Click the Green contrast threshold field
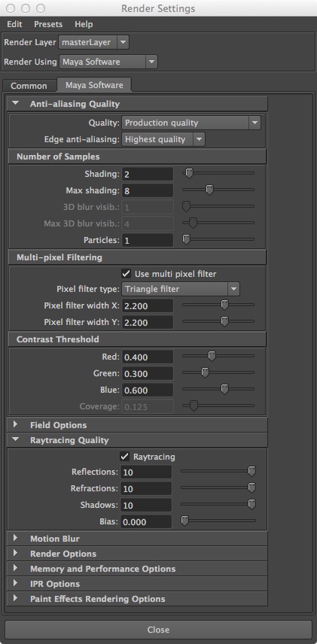 tap(148, 374)
